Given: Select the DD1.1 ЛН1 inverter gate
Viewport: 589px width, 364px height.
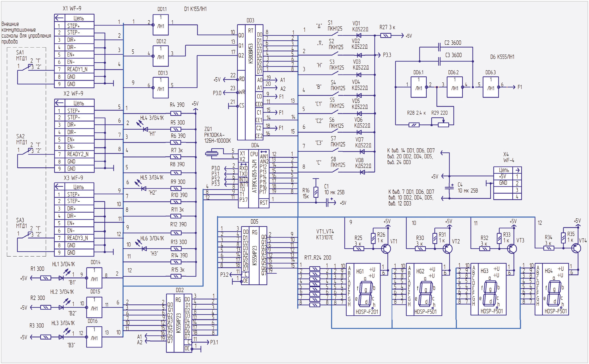Looking at the screenshot, I should (x=161, y=25).
